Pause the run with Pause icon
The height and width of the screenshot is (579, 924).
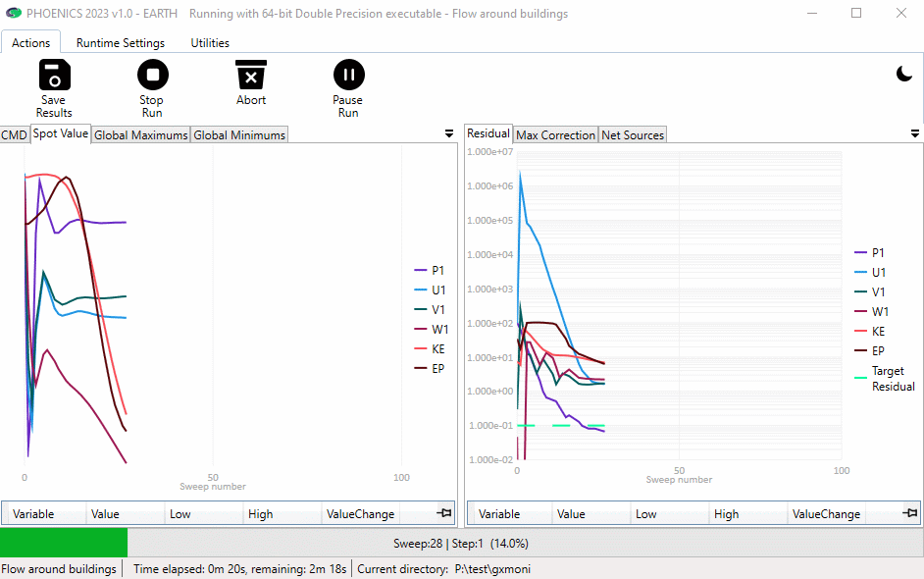348,76
